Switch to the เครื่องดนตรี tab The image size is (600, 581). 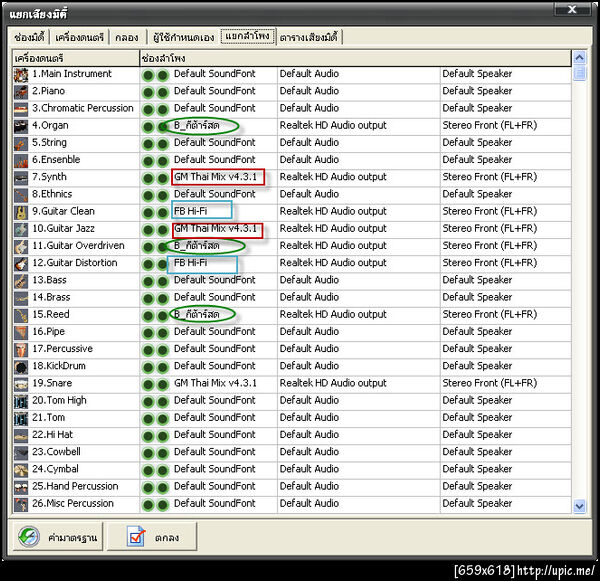pyautogui.click(x=80, y=37)
